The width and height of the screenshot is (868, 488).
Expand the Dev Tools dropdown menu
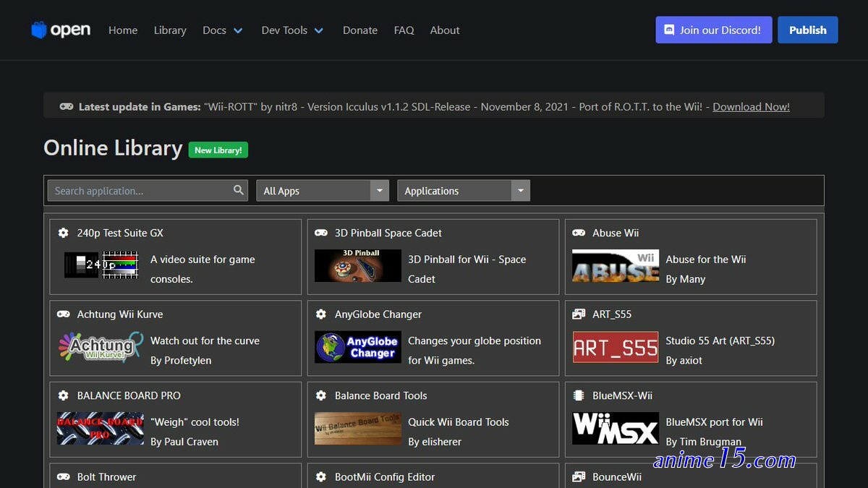coord(292,30)
